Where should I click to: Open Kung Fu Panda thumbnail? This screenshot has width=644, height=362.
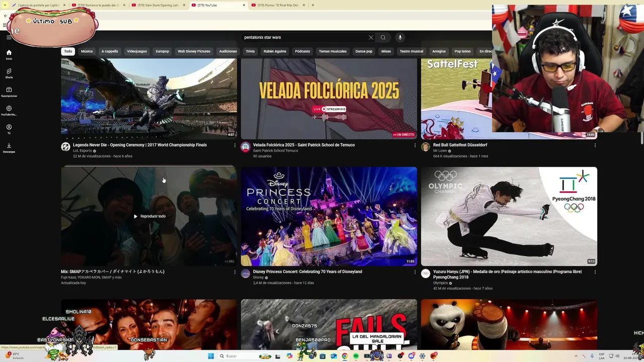click(509, 324)
